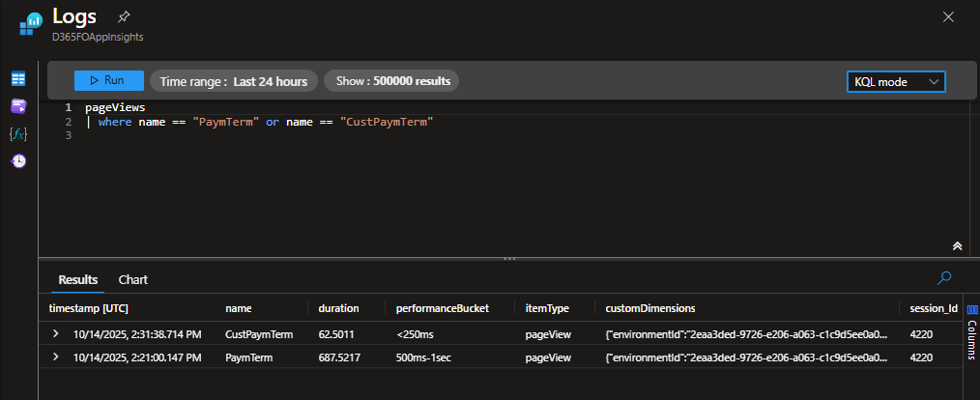Select the Results tab
Viewport: 980px width, 400px height.
[78, 279]
